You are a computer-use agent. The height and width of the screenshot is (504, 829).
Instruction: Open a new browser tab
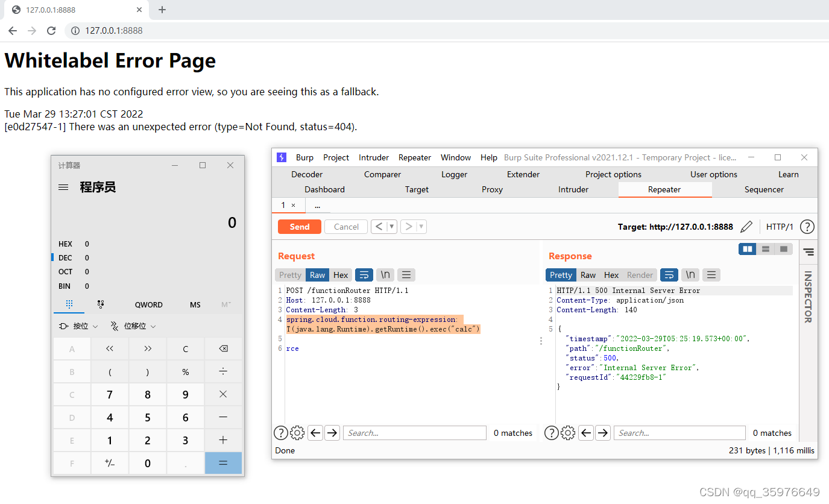point(162,10)
